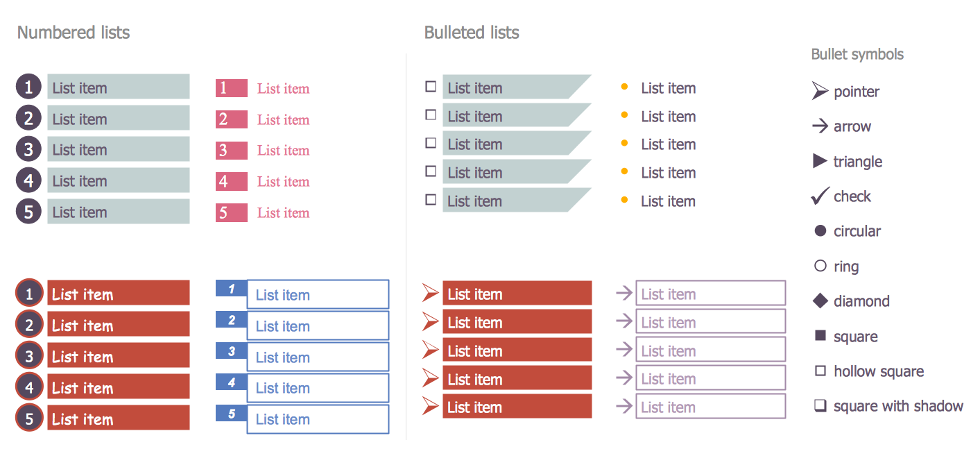Click the Numbered lists heading

(74, 33)
